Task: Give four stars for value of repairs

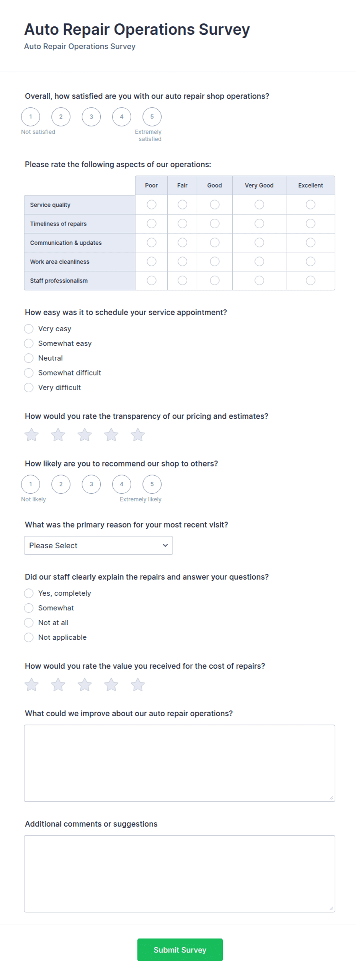Action: pos(111,684)
